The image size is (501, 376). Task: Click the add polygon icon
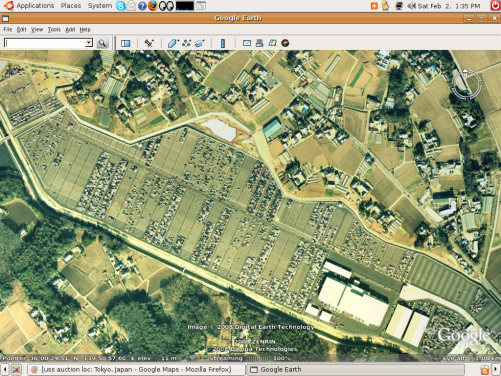pyautogui.click(x=173, y=43)
